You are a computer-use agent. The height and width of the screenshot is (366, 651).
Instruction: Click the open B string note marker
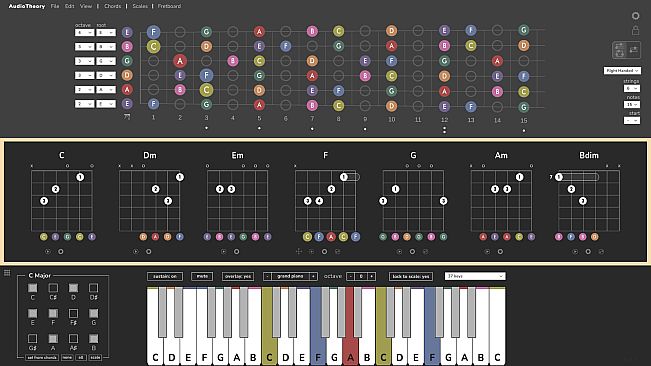(127, 46)
